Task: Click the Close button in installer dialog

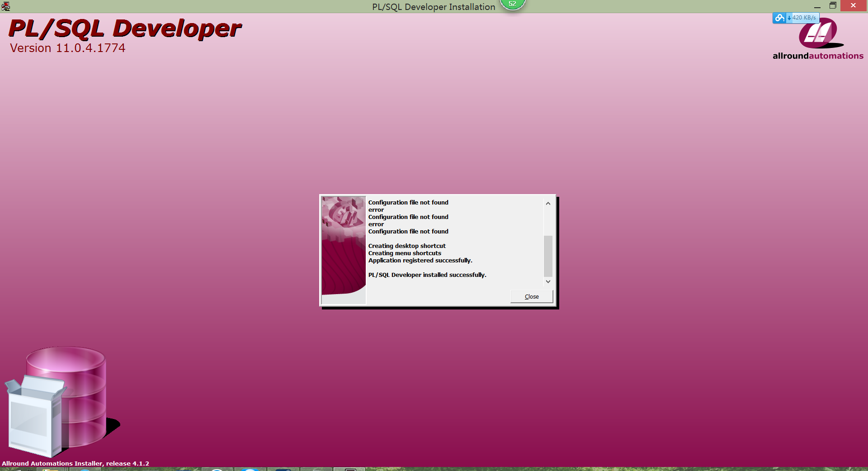Action: (x=532, y=296)
